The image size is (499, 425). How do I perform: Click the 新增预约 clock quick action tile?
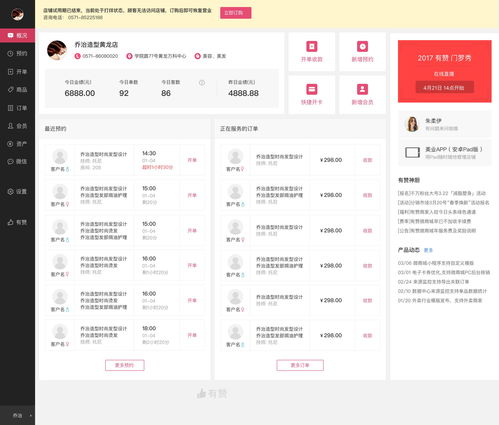362,52
